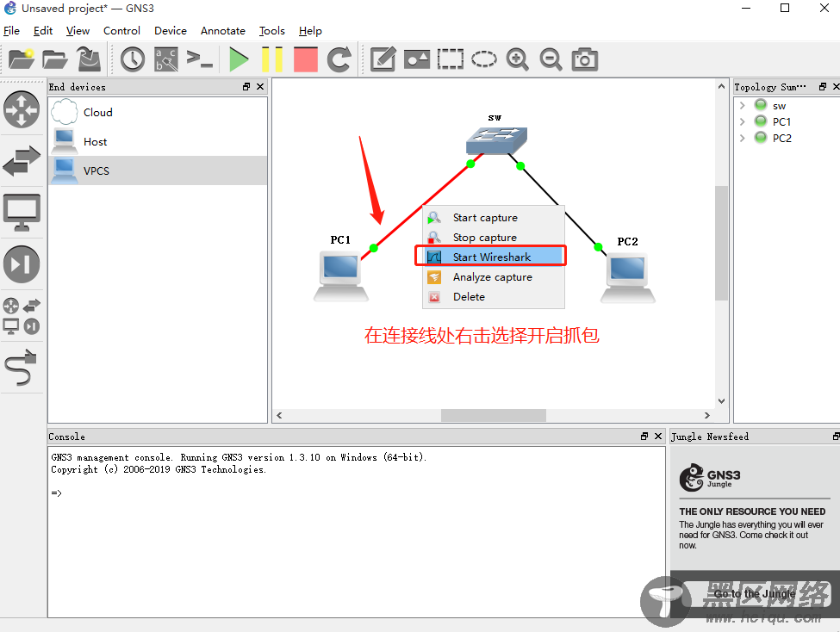Select Cloud in End devices list
Screen dimensions: 840x632
pos(158,113)
